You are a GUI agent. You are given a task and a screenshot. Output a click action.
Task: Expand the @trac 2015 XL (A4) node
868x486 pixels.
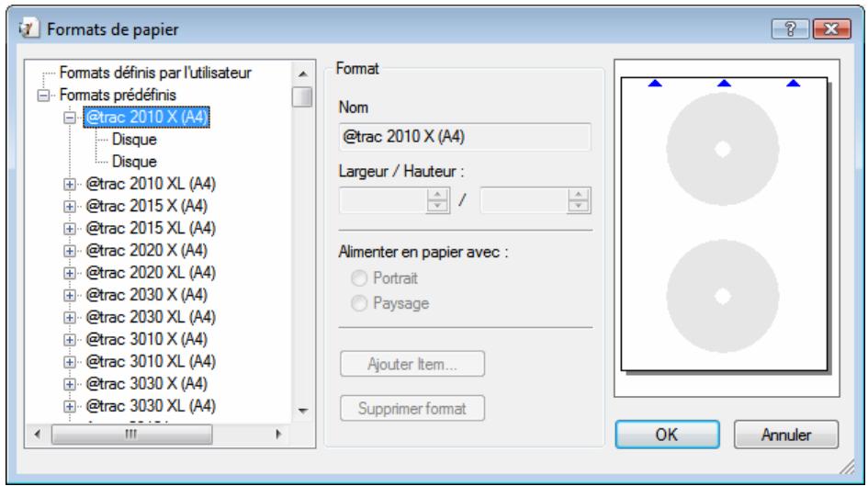coord(69,228)
